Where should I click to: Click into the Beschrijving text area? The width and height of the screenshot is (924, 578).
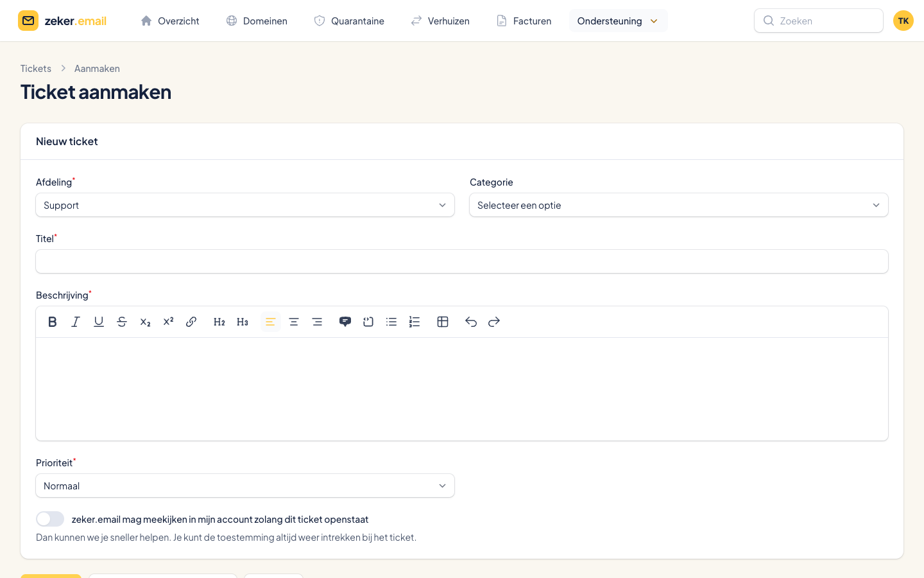pyautogui.click(x=462, y=389)
